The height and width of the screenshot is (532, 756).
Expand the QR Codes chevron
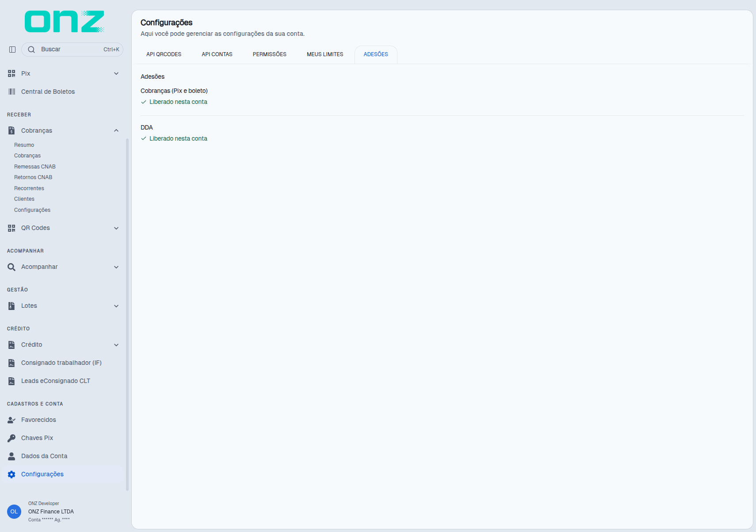pos(116,228)
